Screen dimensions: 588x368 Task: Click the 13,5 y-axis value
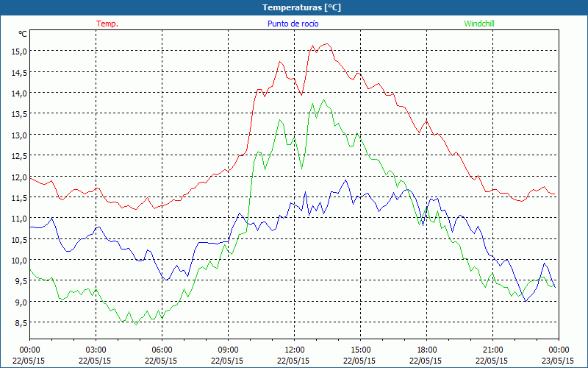(x=19, y=114)
